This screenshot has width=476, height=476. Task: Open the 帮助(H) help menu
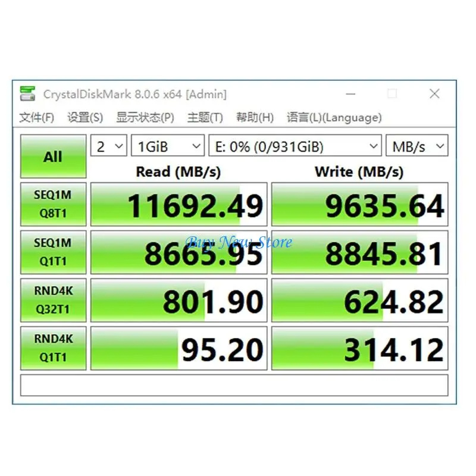pyautogui.click(x=255, y=117)
